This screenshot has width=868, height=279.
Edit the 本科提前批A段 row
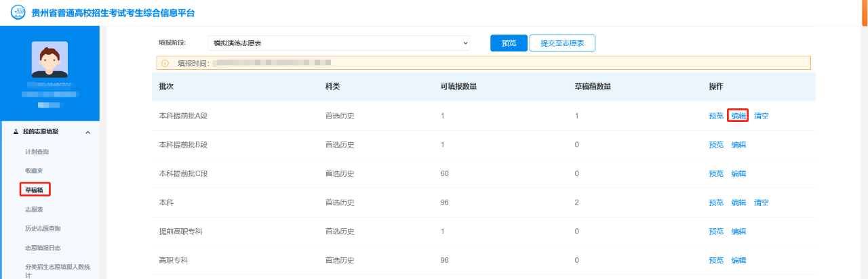pos(738,116)
